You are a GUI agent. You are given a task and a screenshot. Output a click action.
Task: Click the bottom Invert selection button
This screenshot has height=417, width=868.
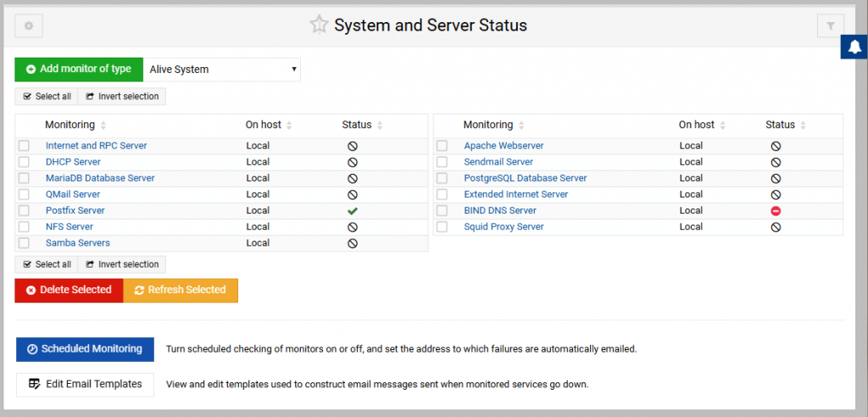tap(122, 264)
